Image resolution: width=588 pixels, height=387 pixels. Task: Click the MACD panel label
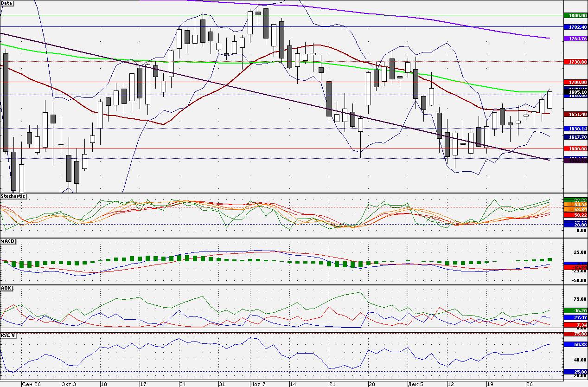[7, 241]
